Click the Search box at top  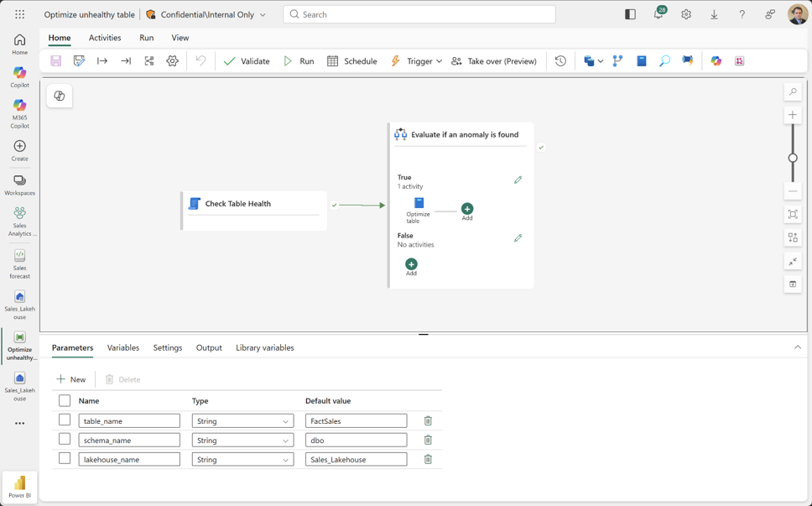coord(419,14)
